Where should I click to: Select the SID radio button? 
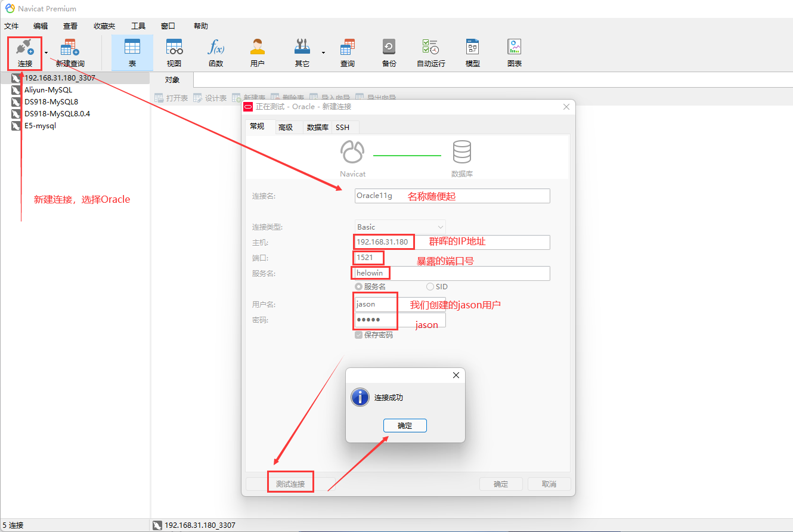(430, 287)
